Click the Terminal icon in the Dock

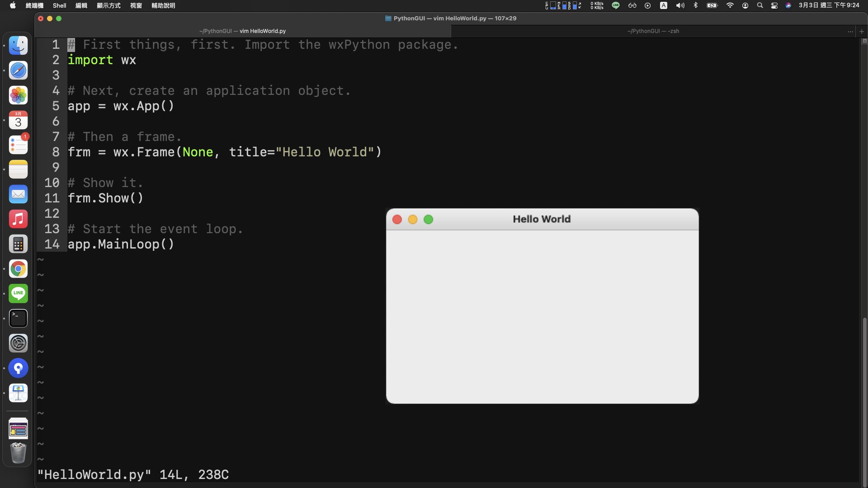click(18, 319)
